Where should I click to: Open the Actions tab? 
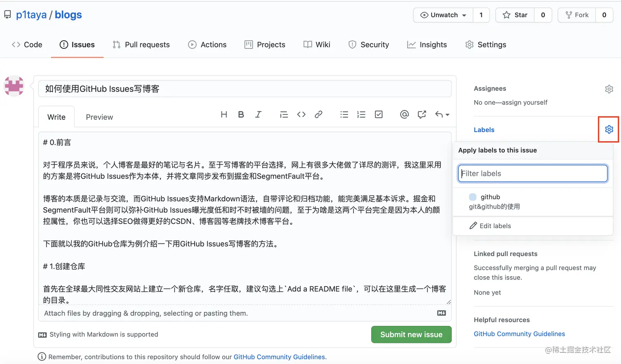(x=207, y=45)
